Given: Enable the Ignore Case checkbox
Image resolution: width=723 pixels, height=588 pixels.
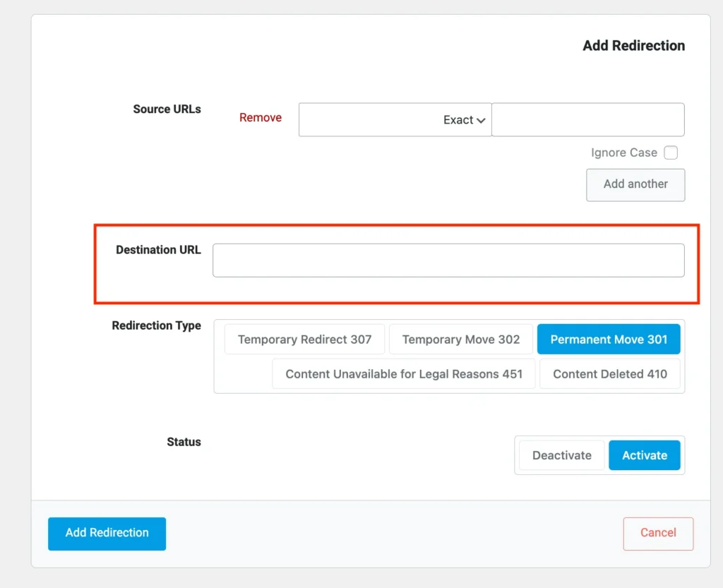Looking at the screenshot, I should [671, 152].
